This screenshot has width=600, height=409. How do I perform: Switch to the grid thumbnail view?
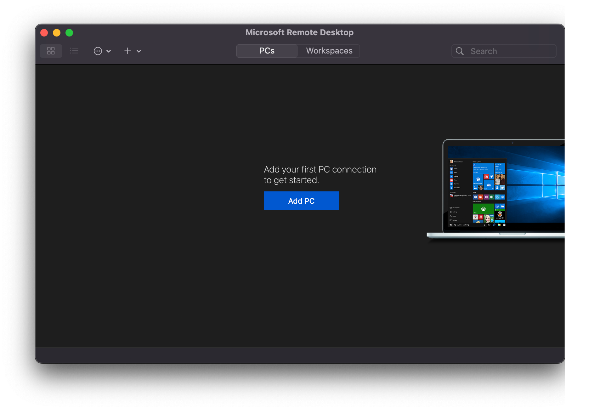pos(51,51)
